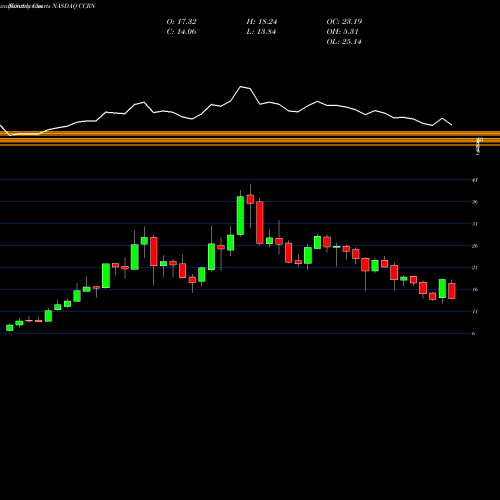Viewport: 500px width, 500px height.
Task: Select the open value O: 17.32
Action: click(x=181, y=22)
